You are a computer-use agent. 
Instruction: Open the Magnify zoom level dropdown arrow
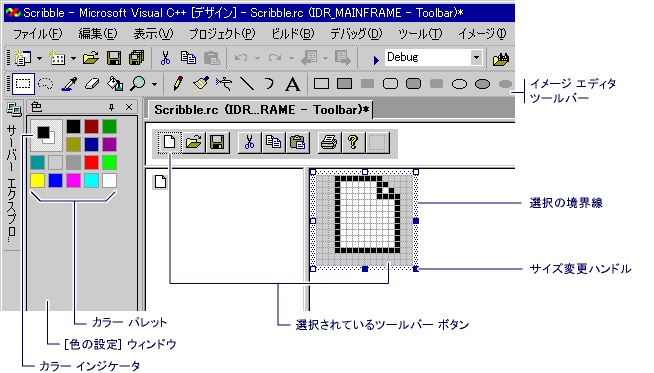[155, 84]
